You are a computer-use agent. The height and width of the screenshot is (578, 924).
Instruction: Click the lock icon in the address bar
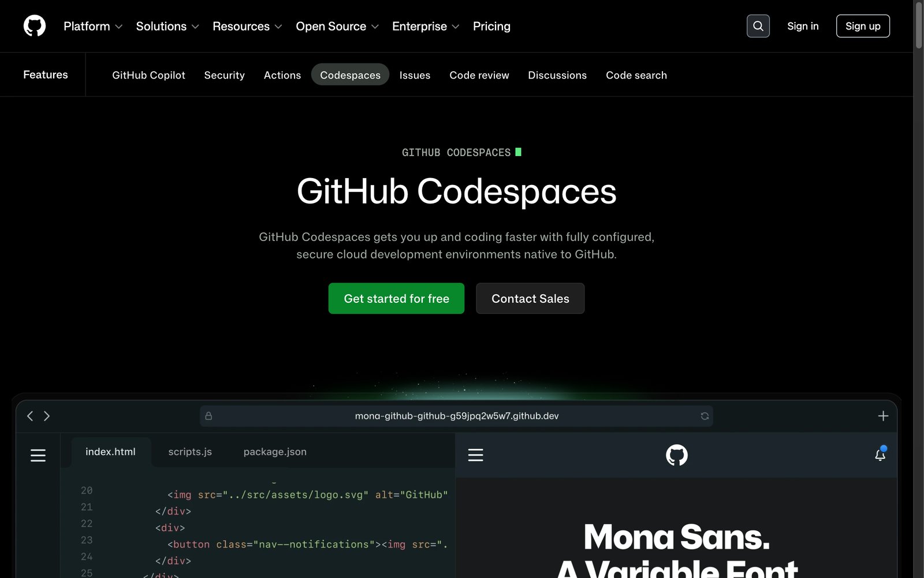click(208, 416)
